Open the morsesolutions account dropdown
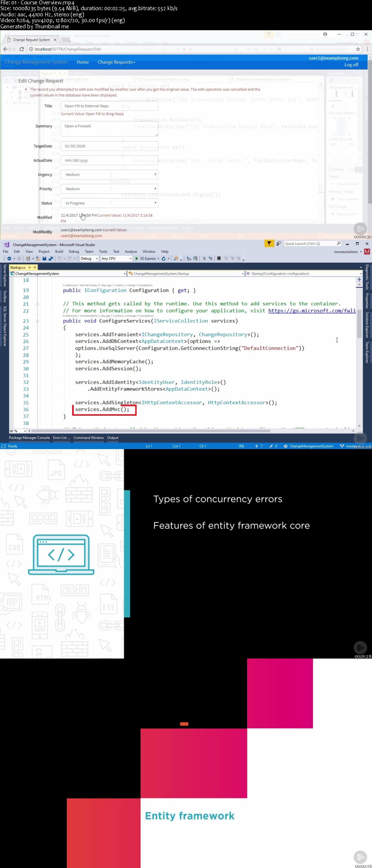Viewport: 372px width, 868px height. 348,252
